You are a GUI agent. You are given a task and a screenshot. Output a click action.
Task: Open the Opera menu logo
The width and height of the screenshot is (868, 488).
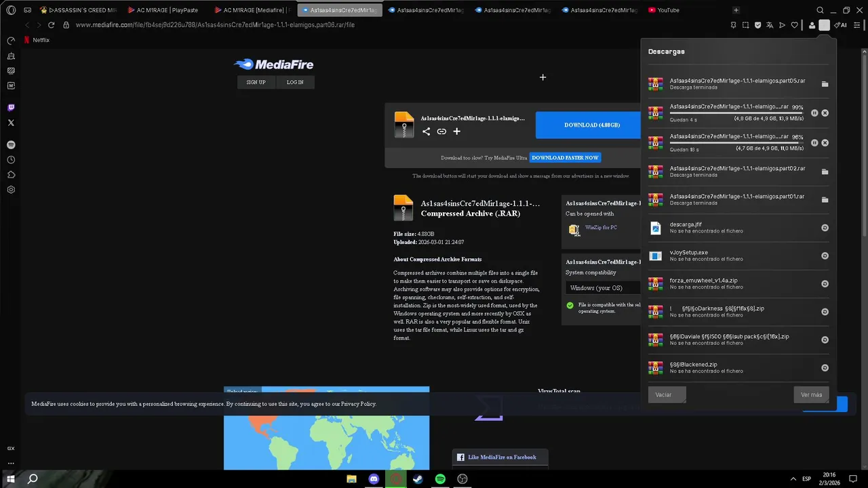[x=11, y=10]
